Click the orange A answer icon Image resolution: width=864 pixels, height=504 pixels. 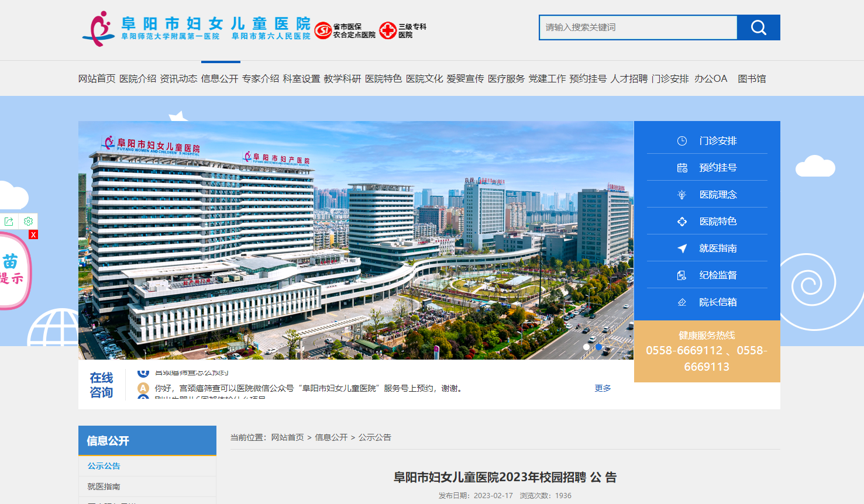pos(143,388)
